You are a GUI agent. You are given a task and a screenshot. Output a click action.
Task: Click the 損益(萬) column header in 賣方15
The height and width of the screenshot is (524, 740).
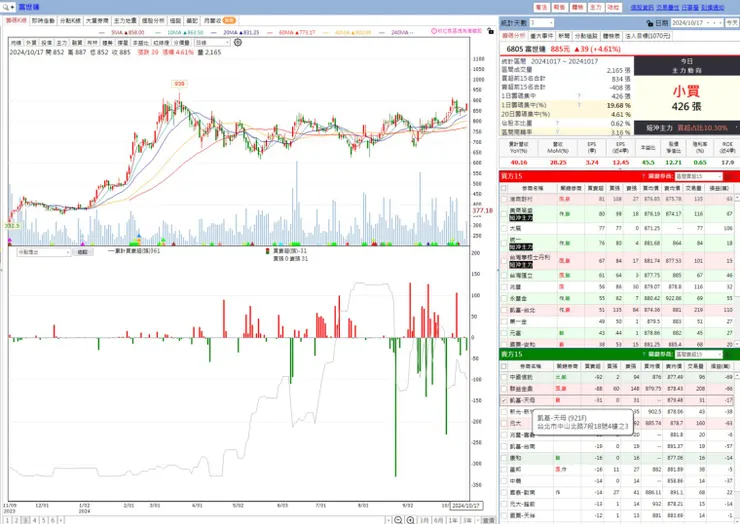coord(720,366)
